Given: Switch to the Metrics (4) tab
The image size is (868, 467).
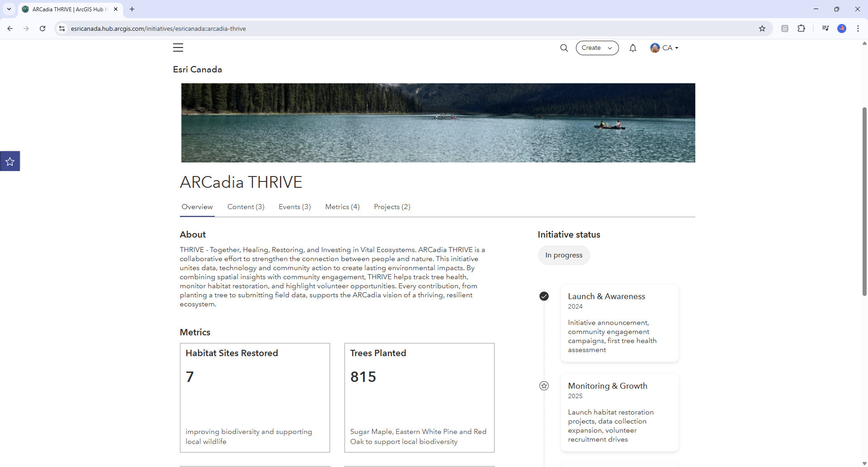Looking at the screenshot, I should coord(342,207).
